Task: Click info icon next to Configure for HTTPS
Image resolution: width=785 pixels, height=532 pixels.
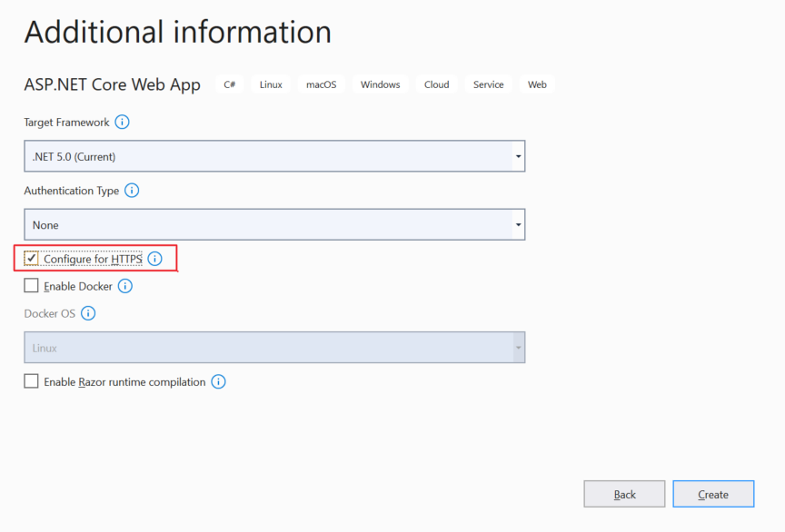Action: pos(154,259)
